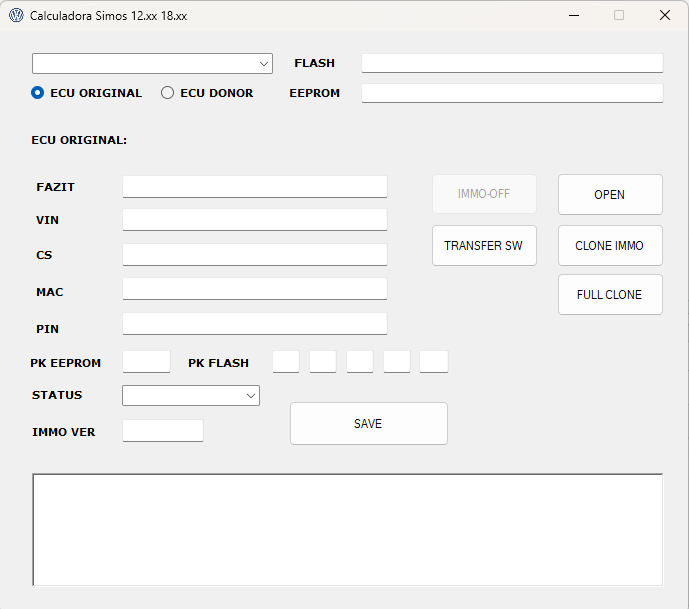
Task: Focus the PIN input field
Action: [x=254, y=324]
